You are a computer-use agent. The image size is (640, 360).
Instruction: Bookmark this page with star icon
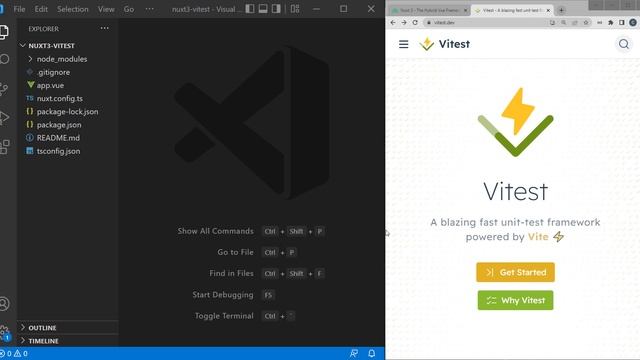click(586, 22)
